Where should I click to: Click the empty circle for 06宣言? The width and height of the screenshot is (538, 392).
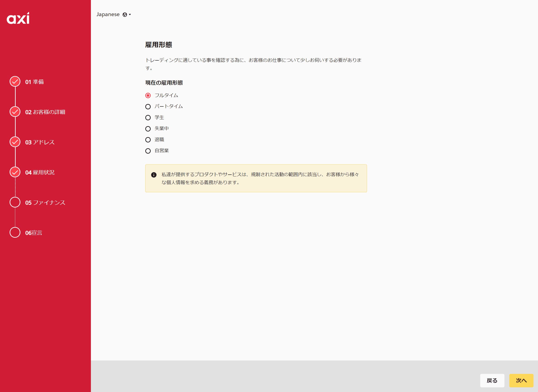15,233
